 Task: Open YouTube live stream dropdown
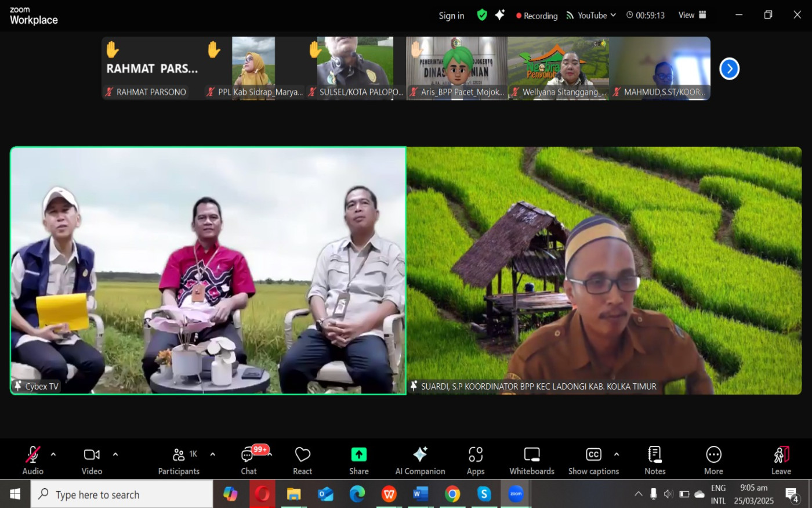[591, 16]
